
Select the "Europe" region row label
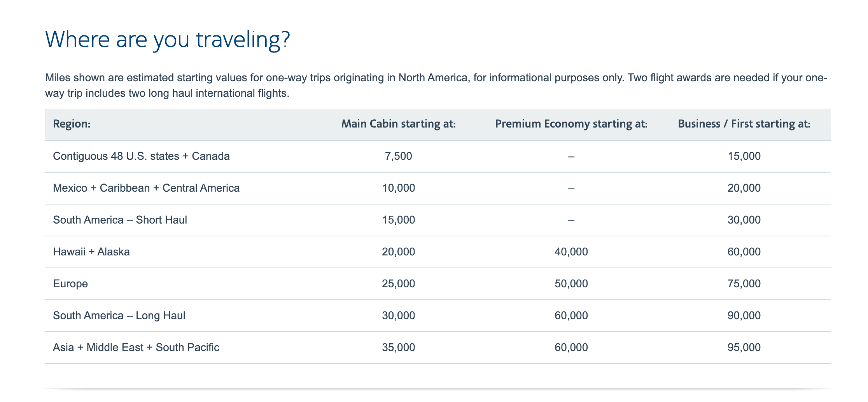coord(70,284)
